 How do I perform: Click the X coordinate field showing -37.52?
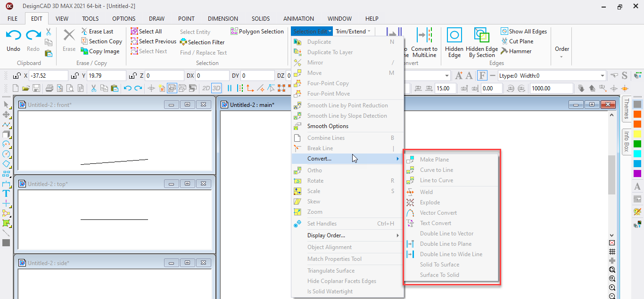click(49, 76)
